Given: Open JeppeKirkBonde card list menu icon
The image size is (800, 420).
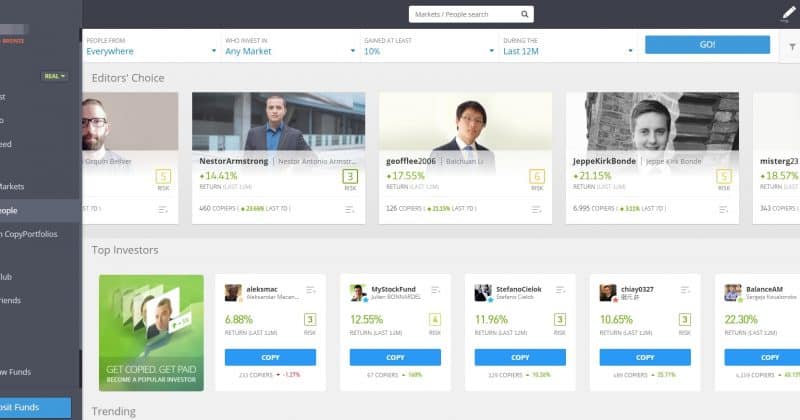Looking at the screenshot, I should [723, 209].
